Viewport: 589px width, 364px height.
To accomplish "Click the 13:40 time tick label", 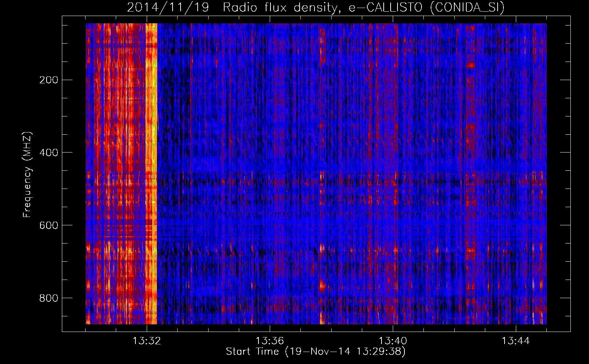I will pyautogui.click(x=393, y=341).
